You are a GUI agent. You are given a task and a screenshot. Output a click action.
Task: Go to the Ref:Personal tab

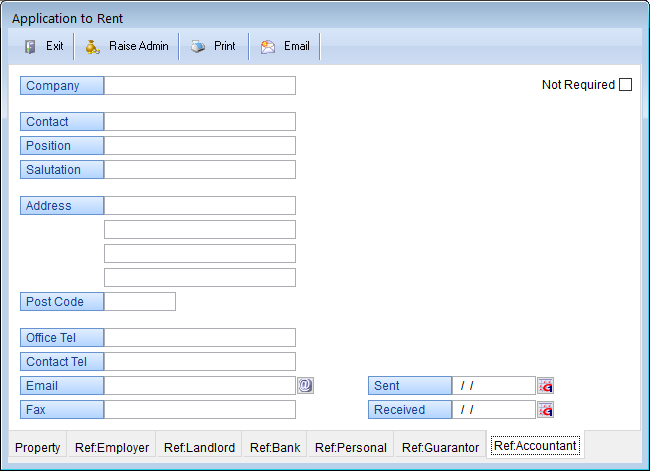pos(351,447)
